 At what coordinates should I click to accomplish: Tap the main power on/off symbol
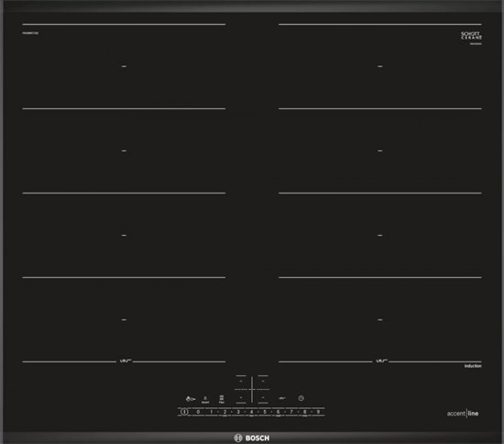[184, 412]
